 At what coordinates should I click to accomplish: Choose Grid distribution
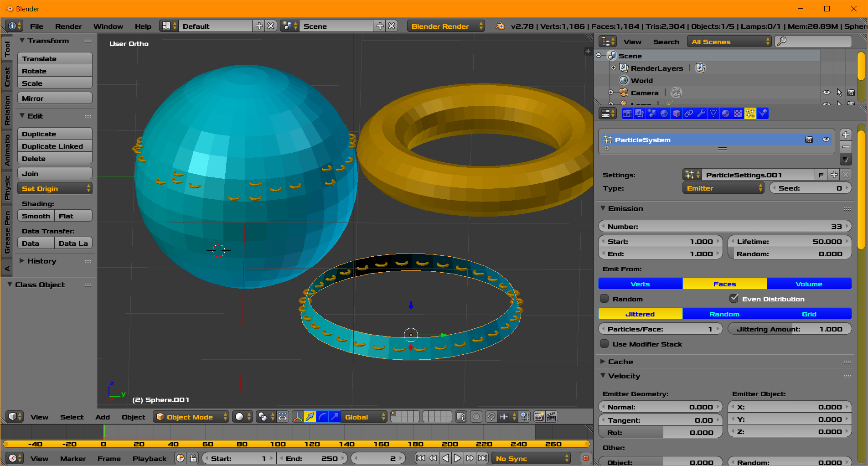809,314
